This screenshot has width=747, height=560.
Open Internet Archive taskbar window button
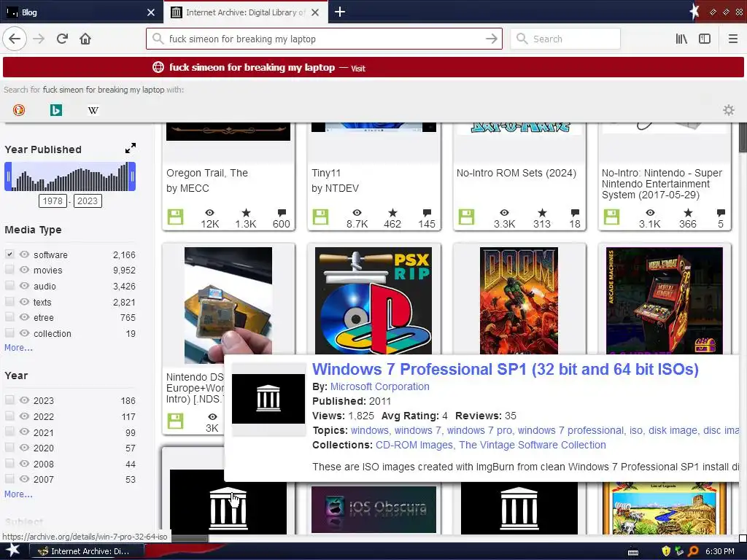[x=87, y=551]
